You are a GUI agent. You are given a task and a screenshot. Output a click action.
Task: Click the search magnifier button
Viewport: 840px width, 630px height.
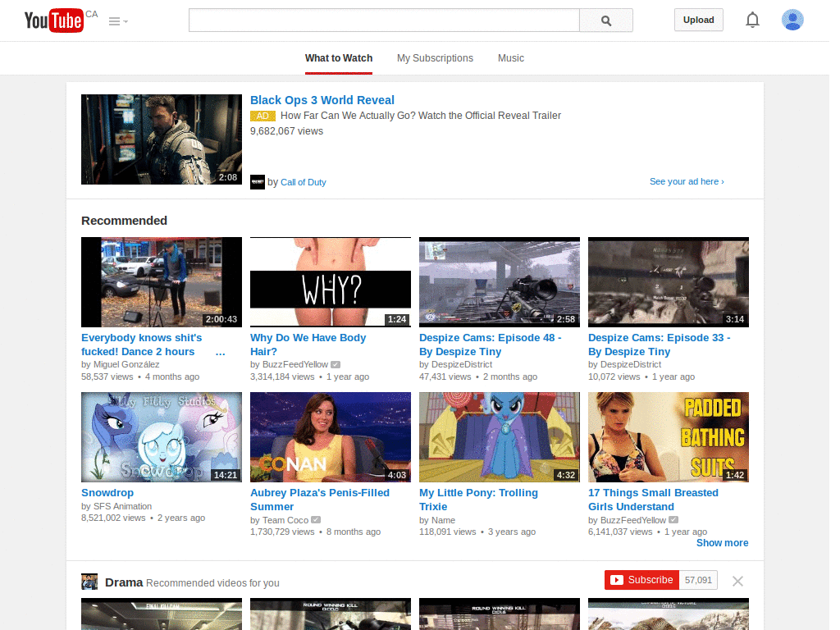[606, 21]
